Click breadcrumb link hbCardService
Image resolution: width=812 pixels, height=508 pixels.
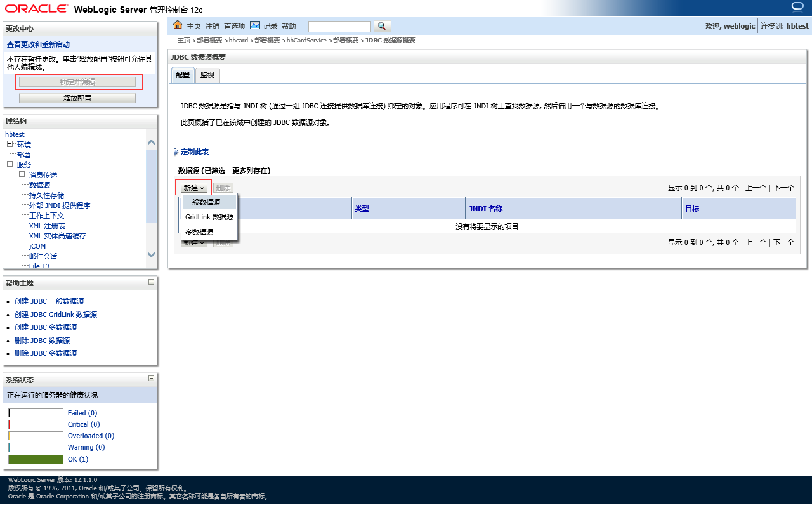306,41
